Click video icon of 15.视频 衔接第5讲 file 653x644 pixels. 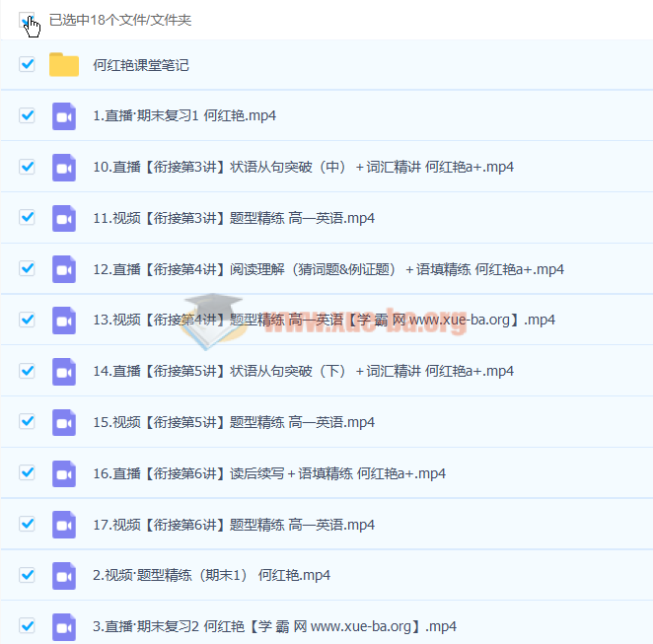[x=64, y=422]
